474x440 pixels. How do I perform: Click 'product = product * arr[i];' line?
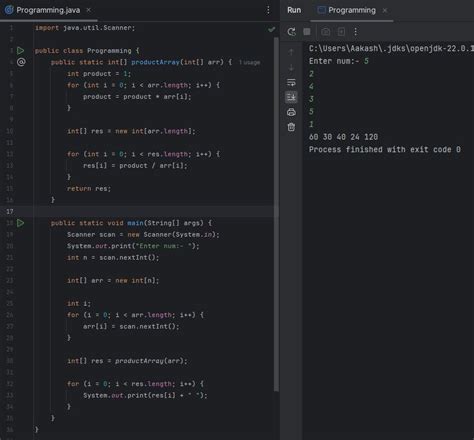tap(137, 97)
